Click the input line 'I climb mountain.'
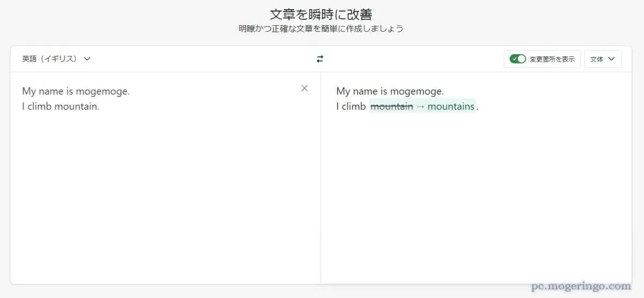This screenshot has width=644, height=298. (x=61, y=106)
